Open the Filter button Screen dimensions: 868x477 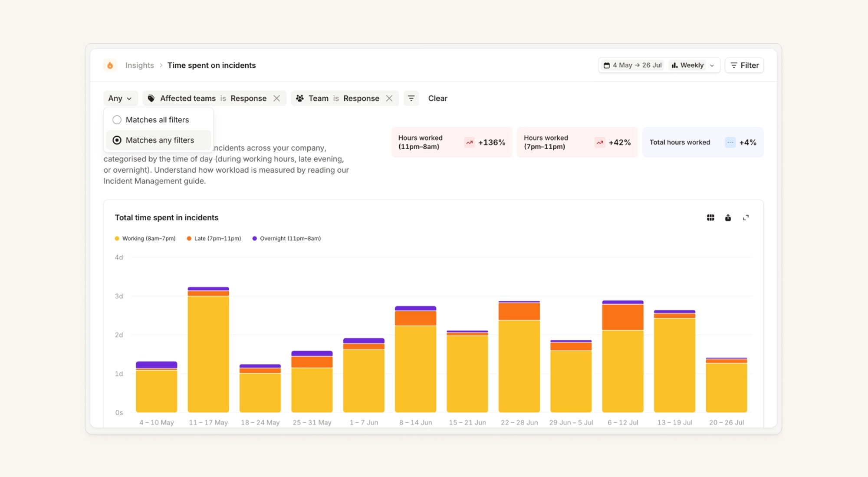[744, 65]
